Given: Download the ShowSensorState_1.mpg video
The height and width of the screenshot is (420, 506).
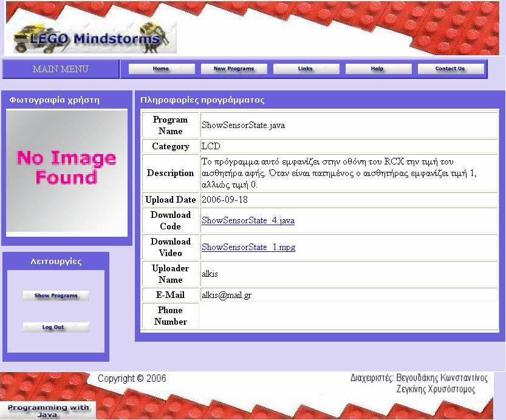Looking at the screenshot, I should coord(248,247).
